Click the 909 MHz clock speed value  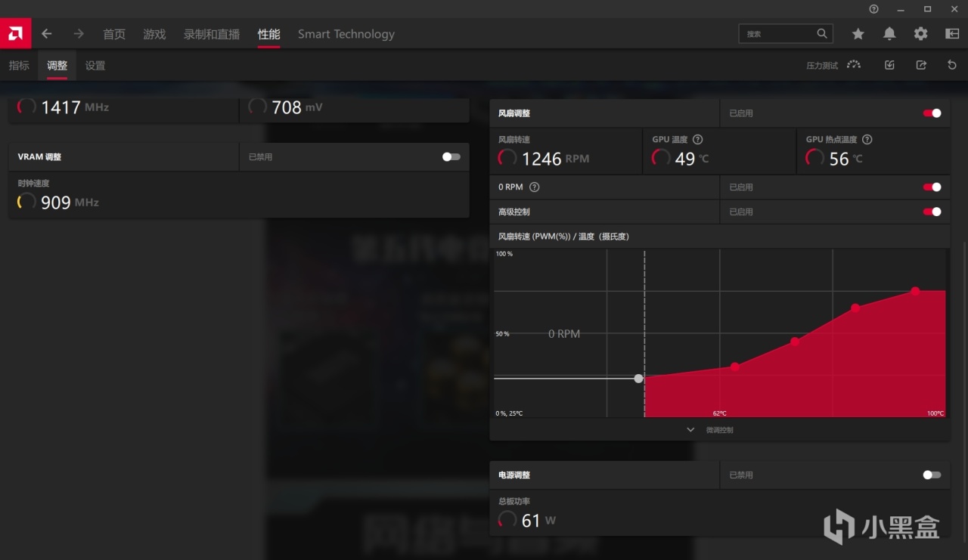click(x=70, y=203)
